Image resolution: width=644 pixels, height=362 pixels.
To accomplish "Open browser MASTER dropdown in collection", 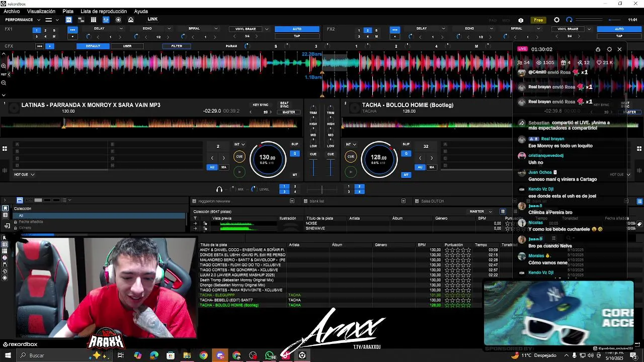I will pyautogui.click(x=480, y=212).
